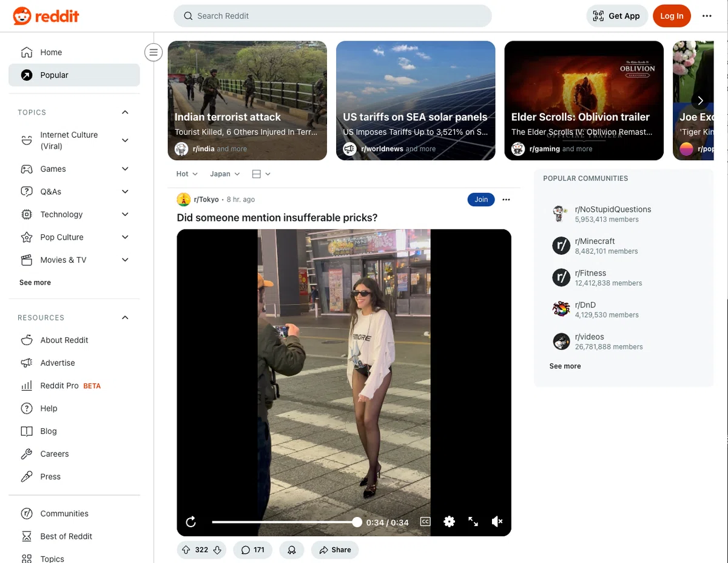
Task: Share the post
Action: coord(335,550)
